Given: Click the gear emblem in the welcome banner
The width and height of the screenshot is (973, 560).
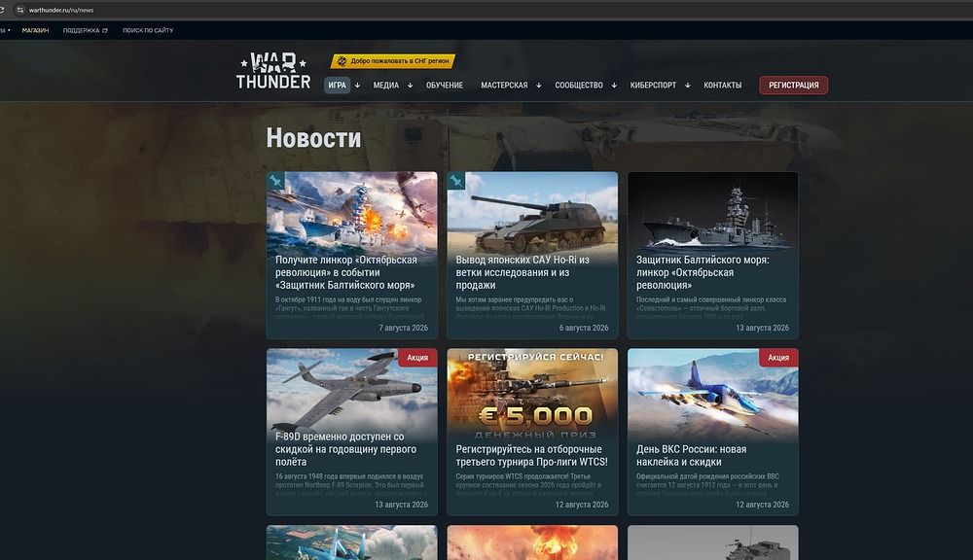Looking at the screenshot, I should point(342,61).
